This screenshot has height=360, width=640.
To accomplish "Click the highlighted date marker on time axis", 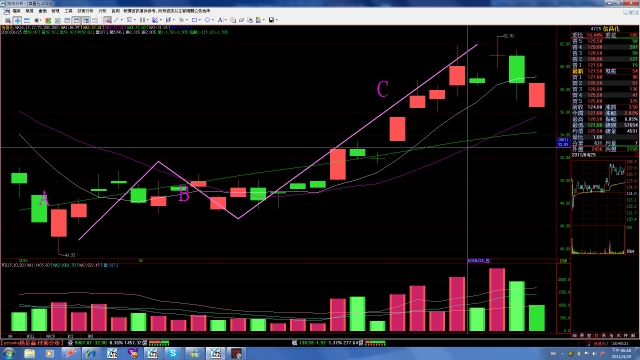I will [x=479, y=260].
